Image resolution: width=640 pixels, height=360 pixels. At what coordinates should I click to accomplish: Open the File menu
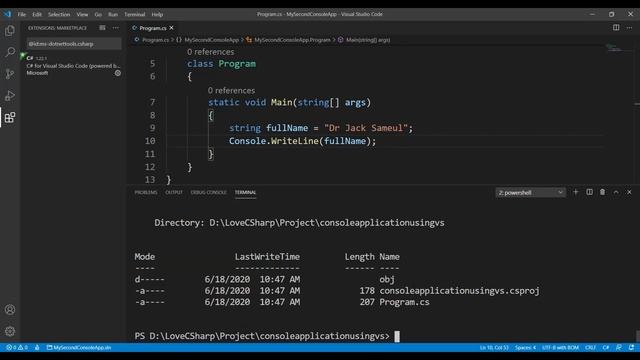22,14
